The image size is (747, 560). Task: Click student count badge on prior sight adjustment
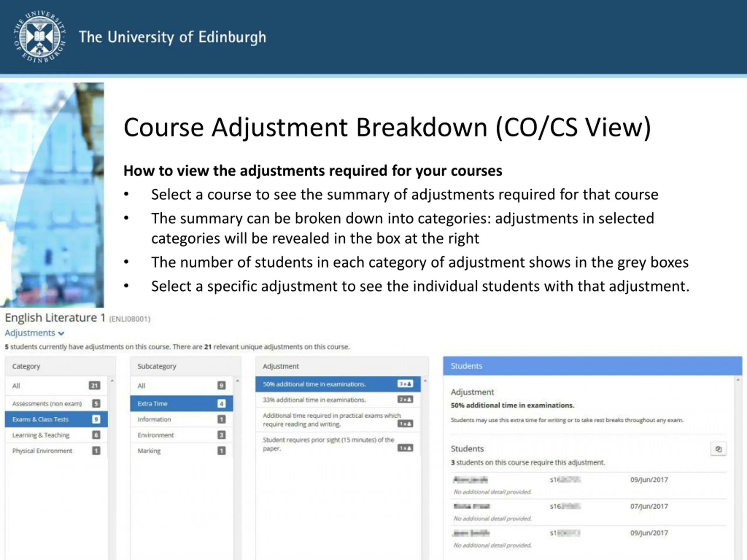[405, 448]
